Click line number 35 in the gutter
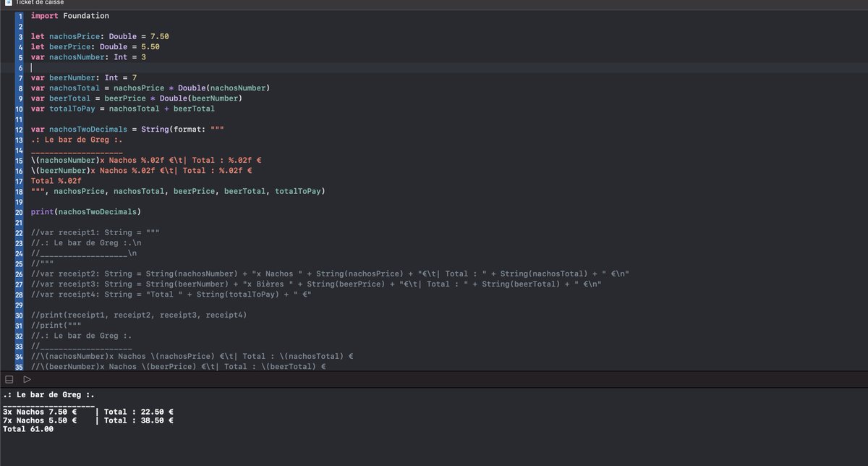This screenshot has height=466, width=868. point(20,367)
